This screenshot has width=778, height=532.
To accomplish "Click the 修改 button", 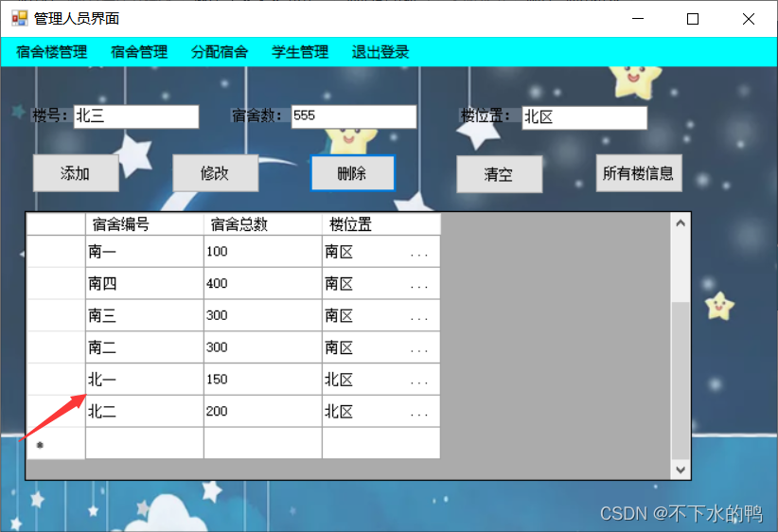I will click(x=216, y=173).
